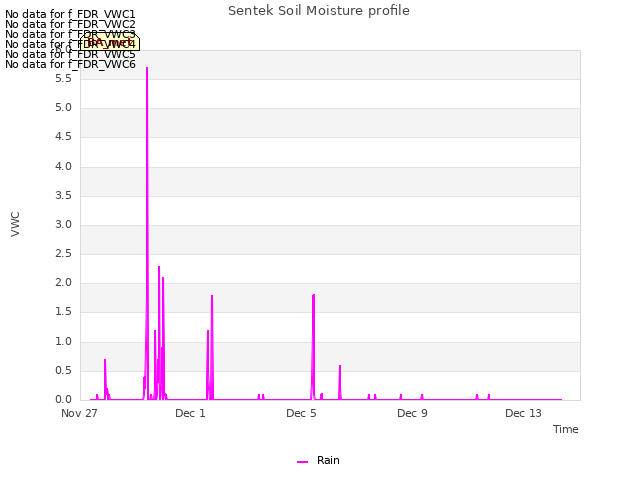
Task: Click the 0.0 y-axis tick label
Action: (x=63, y=400)
